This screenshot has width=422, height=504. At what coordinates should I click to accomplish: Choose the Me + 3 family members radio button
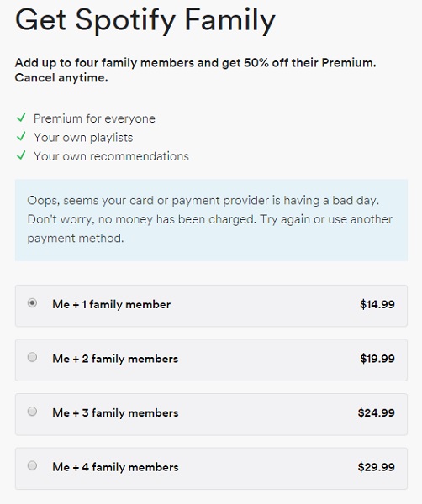[x=32, y=412]
